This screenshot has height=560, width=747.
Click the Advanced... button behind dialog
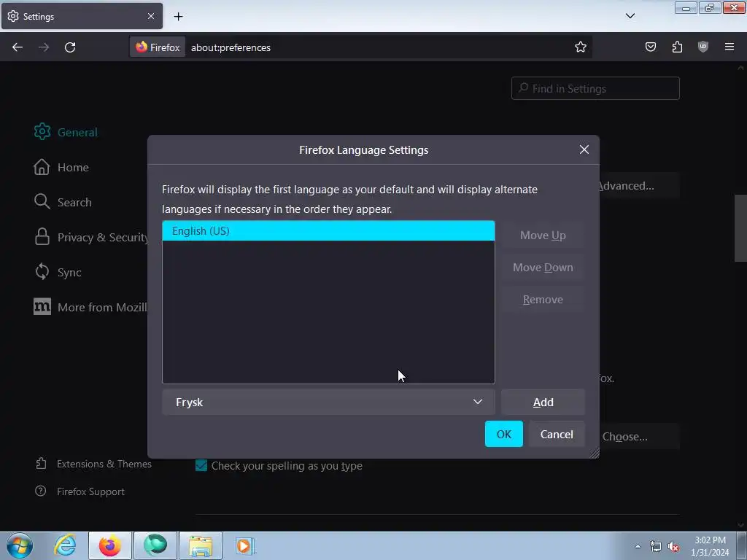(x=638, y=186)
